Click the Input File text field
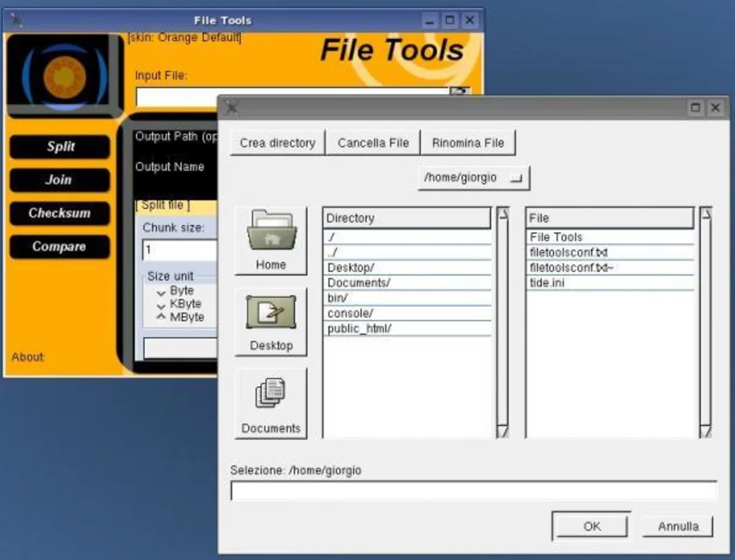This screenshot has height=560, width=735. click(x=292, y=96)
